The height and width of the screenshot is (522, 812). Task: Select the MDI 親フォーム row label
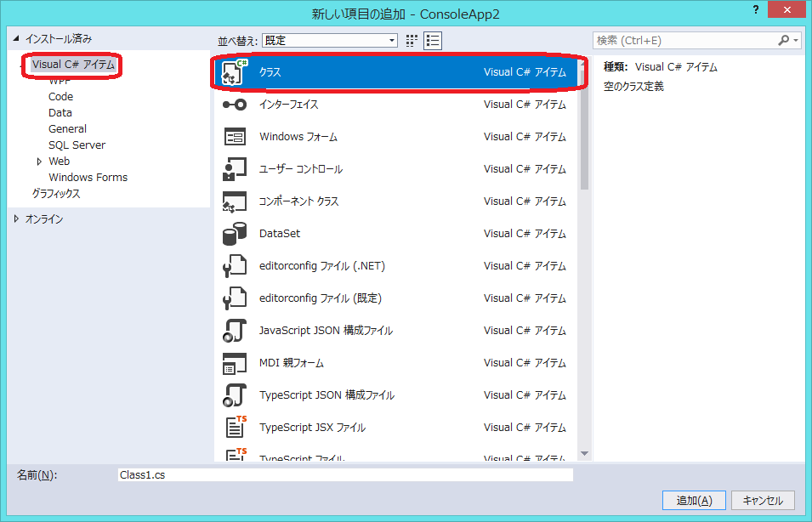tap(292, 363)
